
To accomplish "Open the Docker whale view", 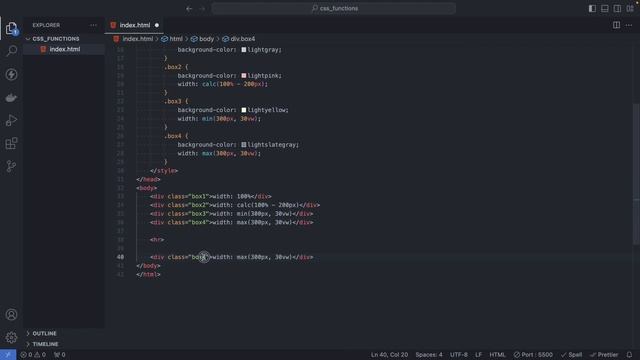I will click(x=11, y=98).
